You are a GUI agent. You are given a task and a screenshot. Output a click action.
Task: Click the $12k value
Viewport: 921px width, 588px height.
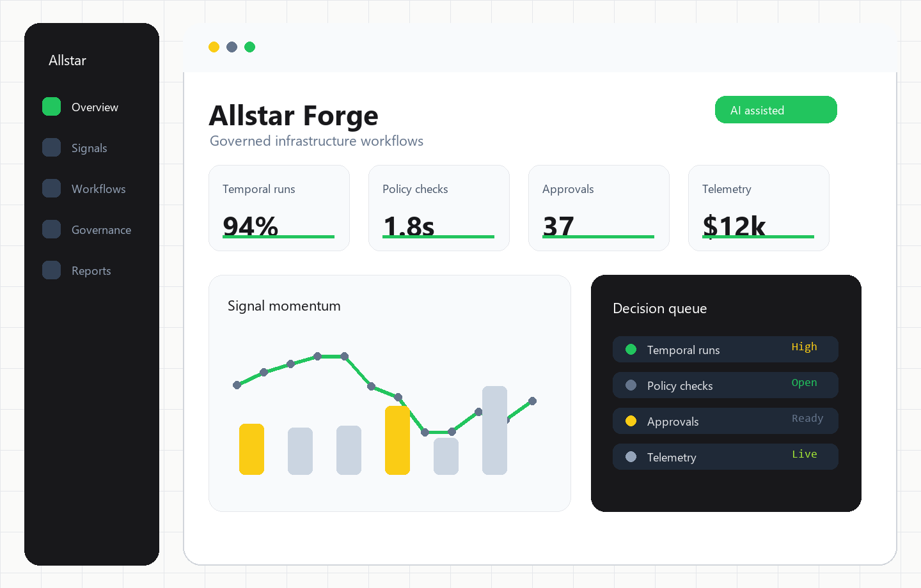click(x=734, y=226)
